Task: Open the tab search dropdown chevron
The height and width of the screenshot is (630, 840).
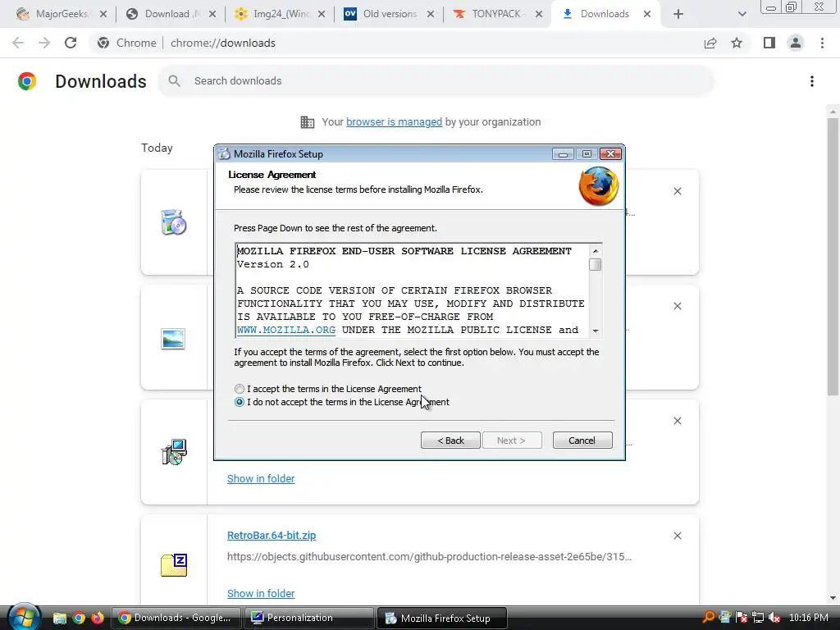Action: [x=742, y=14]
